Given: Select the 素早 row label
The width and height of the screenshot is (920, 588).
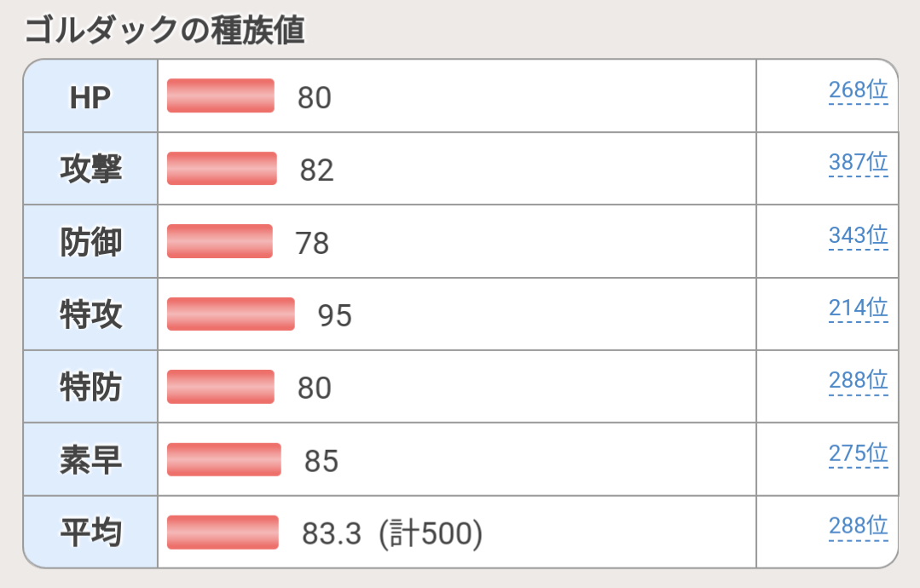Looking at the screenshot, I should (x=90, y=460).
